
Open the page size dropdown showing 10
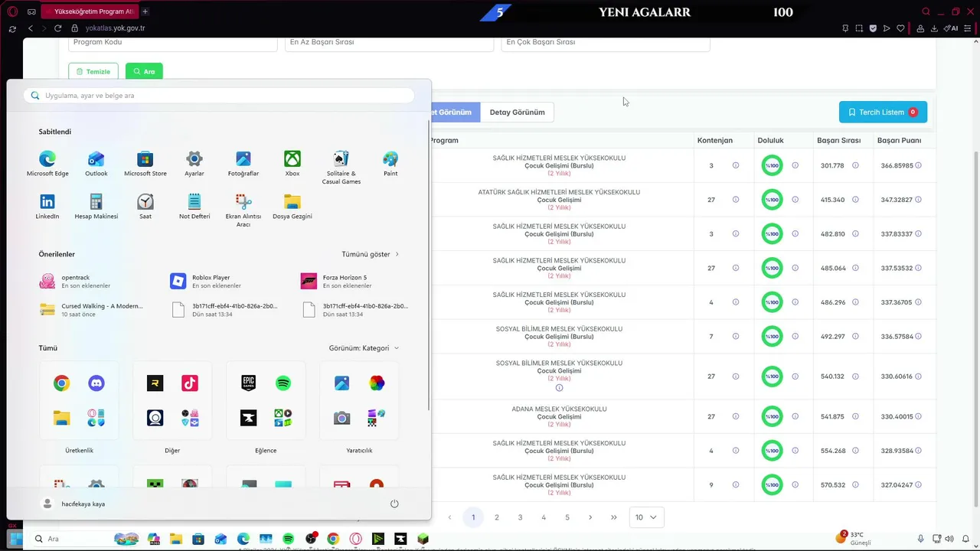pos(646,517)
